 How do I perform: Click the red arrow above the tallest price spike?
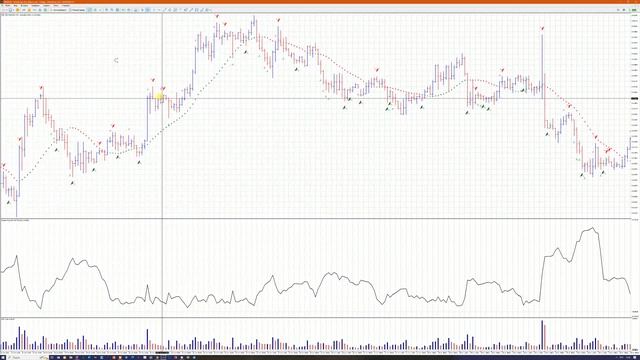(542, 29)
